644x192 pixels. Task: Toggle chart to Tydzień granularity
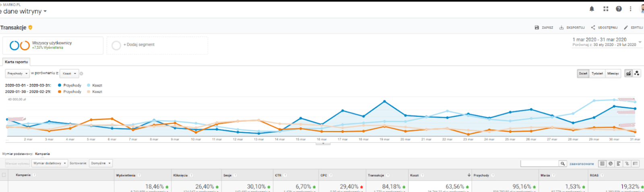pyautogui.click(x=597, y=73)
